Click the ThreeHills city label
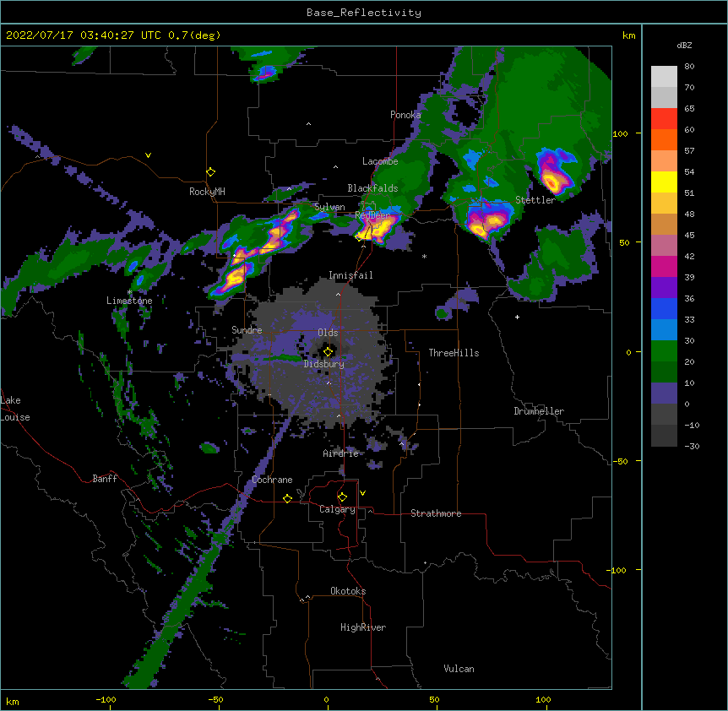The image size is (728, 711). (x=454, y=353)
